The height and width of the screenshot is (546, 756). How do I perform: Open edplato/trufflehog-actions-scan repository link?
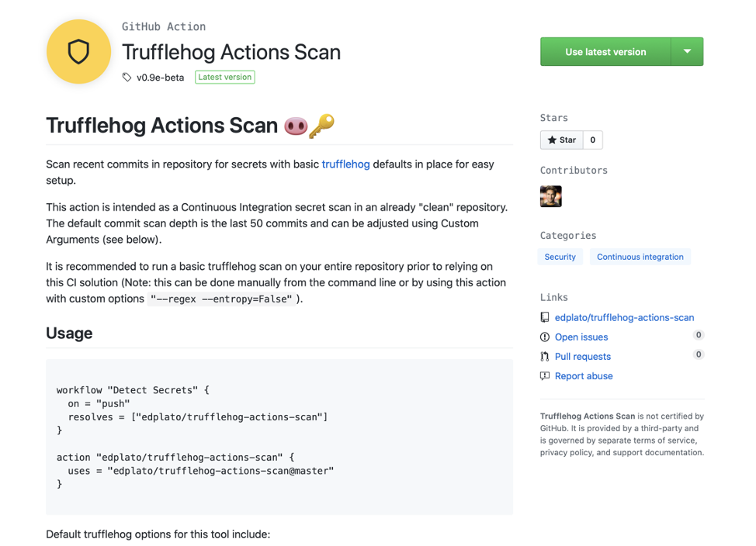[x=624, y=317]
